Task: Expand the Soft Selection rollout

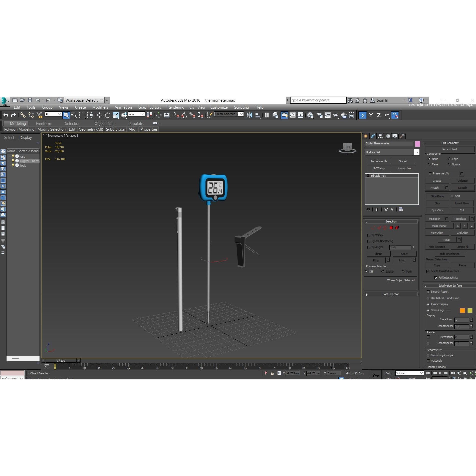Action: click(391, 294)
